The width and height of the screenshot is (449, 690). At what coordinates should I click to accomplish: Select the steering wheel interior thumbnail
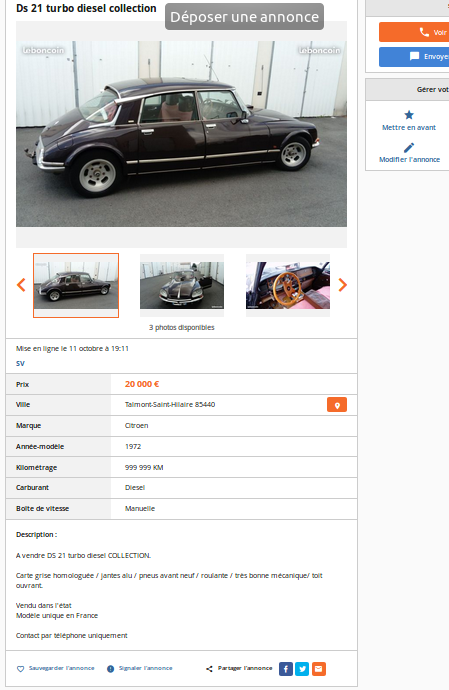pos(288,286)
